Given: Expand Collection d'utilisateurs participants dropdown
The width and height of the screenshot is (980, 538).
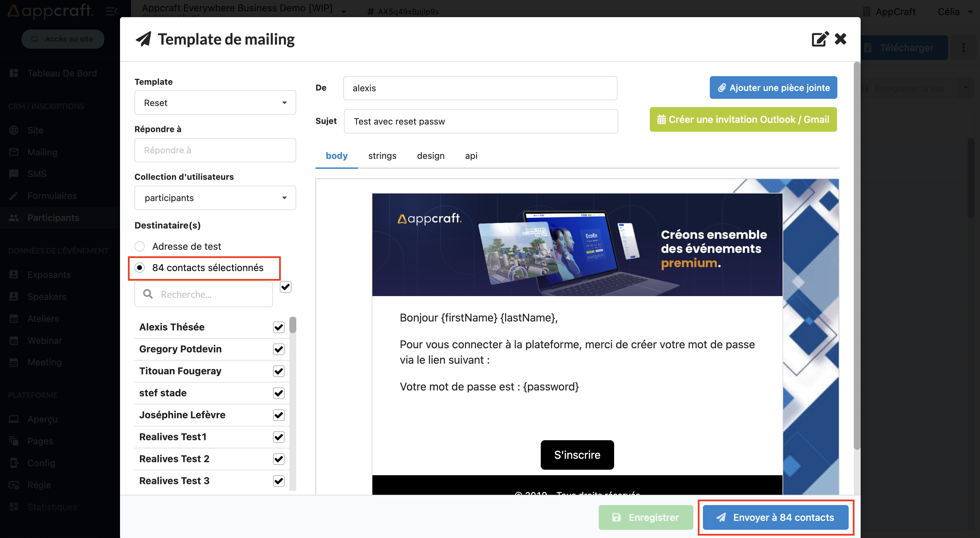Looking at the screenshot, I should point(215,198).
